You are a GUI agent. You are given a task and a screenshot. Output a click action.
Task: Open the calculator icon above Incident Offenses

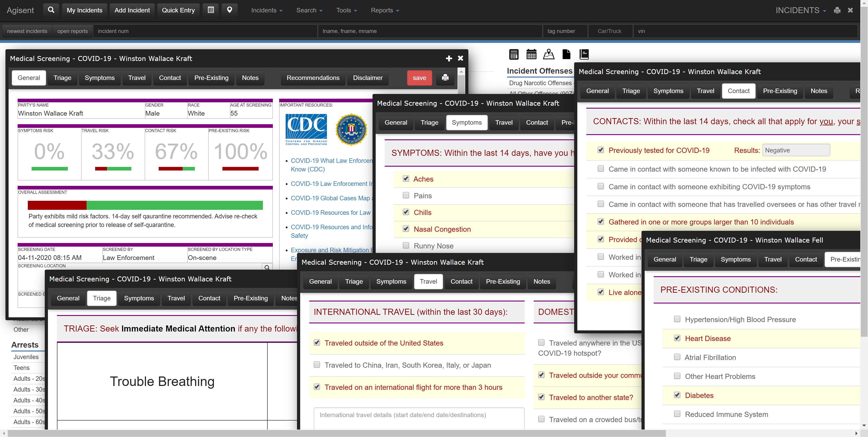(514, 54)
